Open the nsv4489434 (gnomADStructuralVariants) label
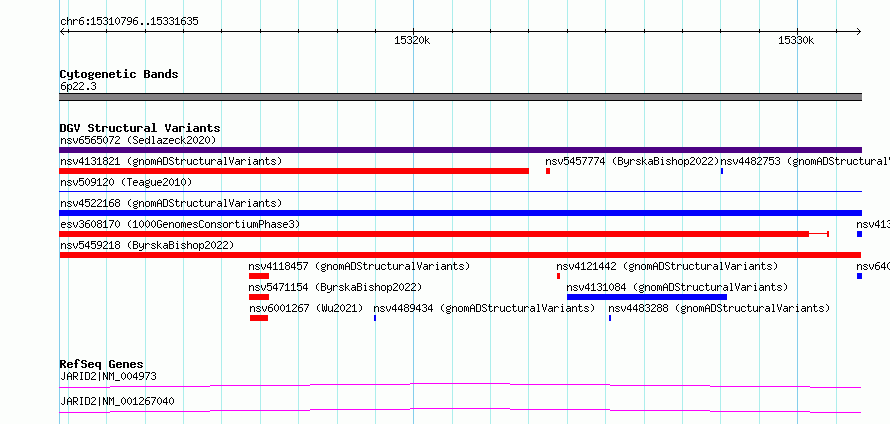The width and height of the screenshot is (890, 424). pos(484,308)
